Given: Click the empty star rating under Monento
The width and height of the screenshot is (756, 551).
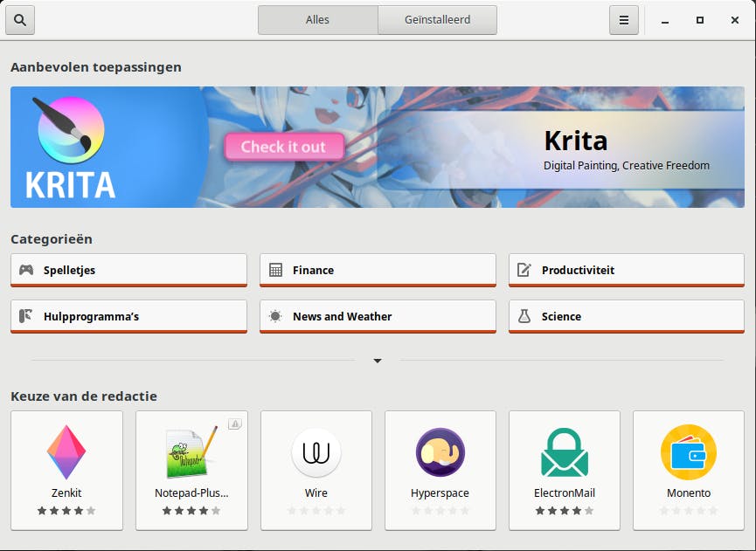Looking at the screenshot, I should tap(689, 511).
